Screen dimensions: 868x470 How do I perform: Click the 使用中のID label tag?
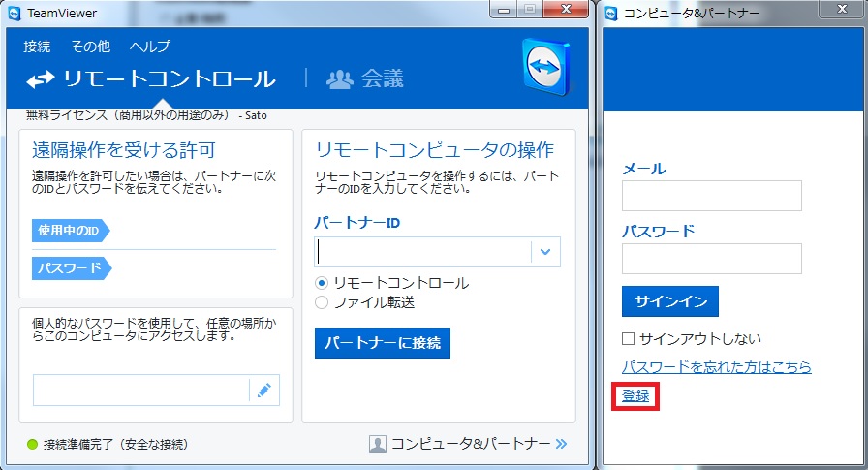click(x=71, y=231)
